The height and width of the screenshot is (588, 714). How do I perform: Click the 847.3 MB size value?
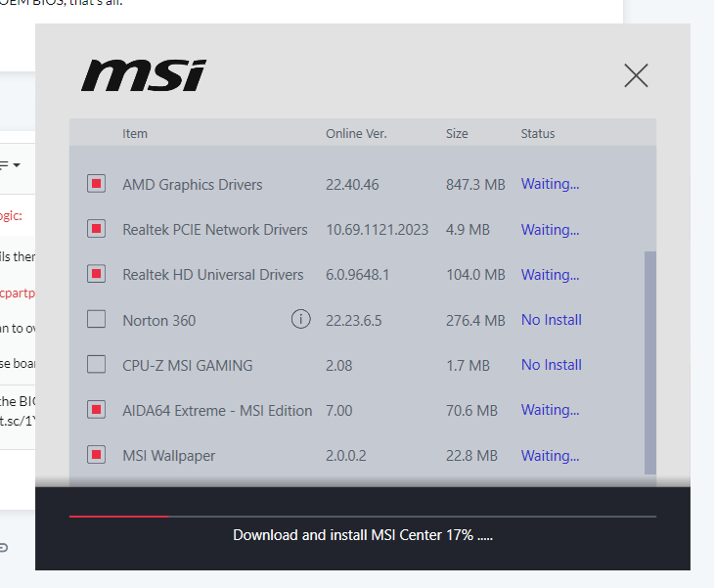coord(475,185)
